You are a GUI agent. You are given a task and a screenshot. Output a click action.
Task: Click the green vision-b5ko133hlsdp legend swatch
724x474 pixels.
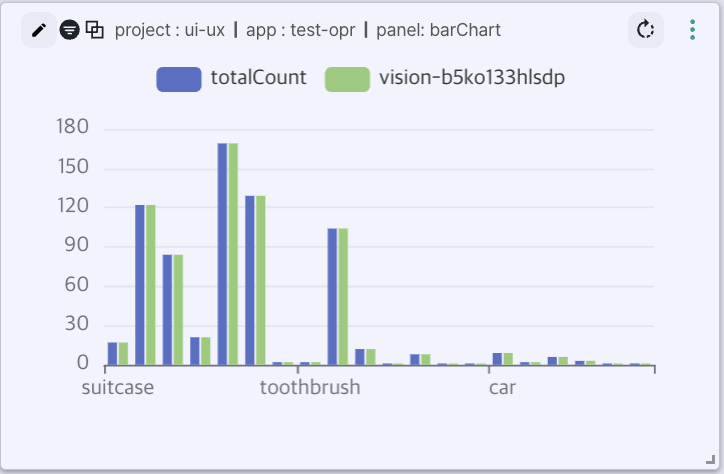347,79
